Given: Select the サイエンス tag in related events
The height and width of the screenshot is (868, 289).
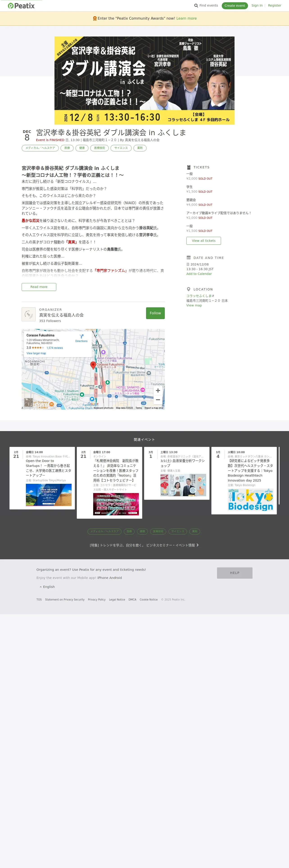Looking at the screenshot, I should [178, 531].
